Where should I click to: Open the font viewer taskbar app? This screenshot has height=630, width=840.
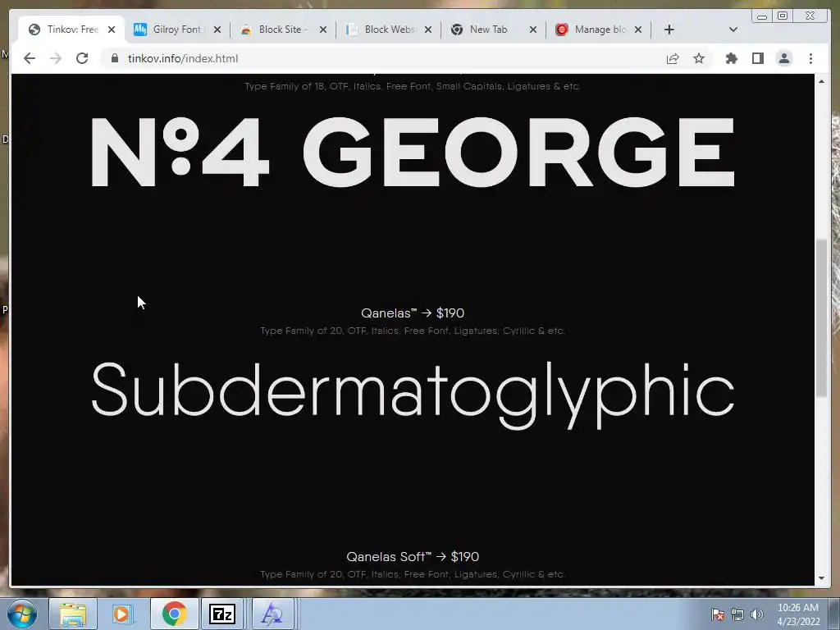click(272, 614)
